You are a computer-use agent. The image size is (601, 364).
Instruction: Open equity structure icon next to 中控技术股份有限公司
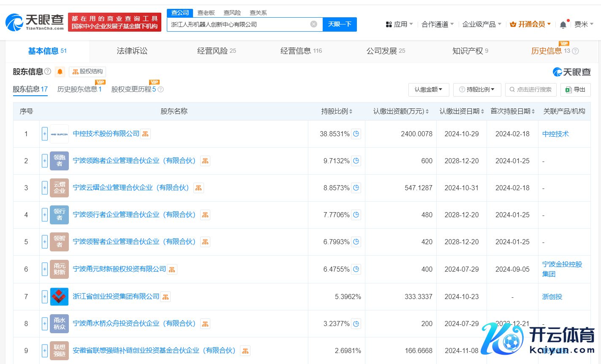click(x=145, y=134)
